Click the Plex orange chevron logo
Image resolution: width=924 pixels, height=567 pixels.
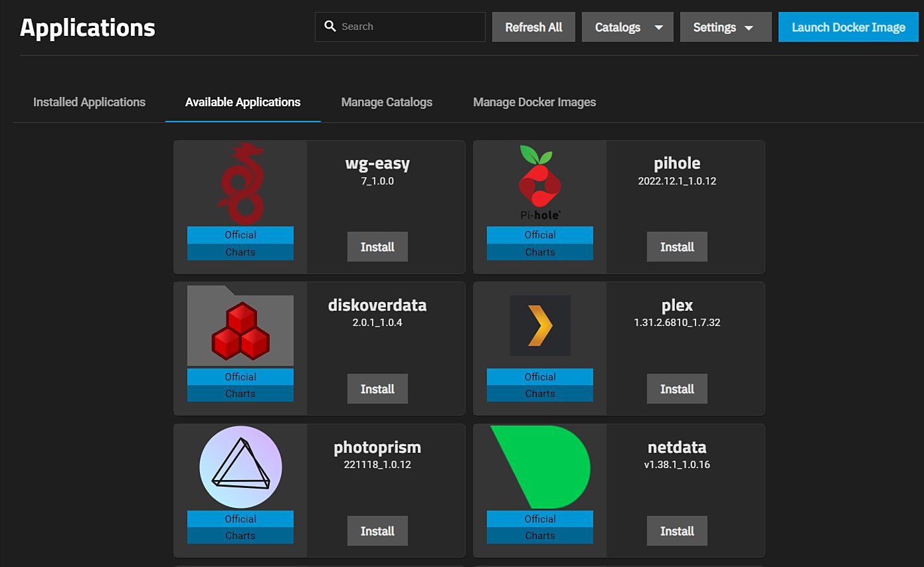pos(540,325)
